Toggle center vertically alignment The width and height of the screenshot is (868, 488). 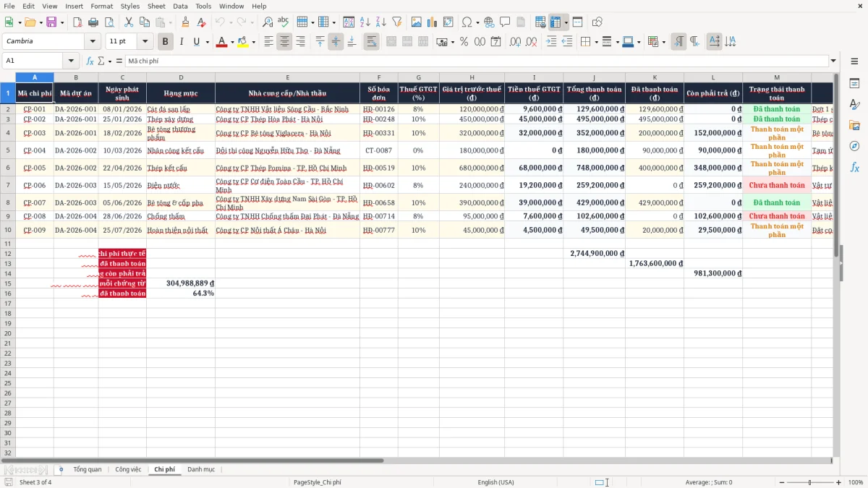coord(336,42)
